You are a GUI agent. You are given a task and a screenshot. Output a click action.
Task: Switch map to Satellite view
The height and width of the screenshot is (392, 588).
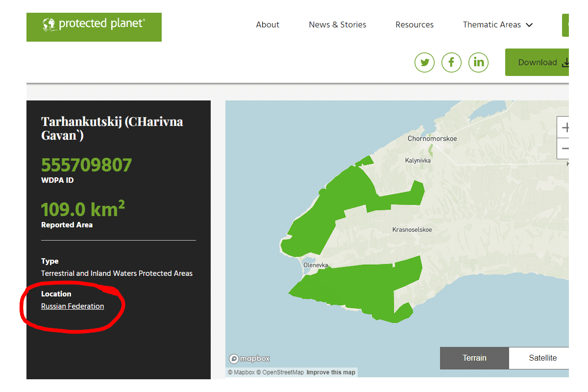click(x=542, y=358)
